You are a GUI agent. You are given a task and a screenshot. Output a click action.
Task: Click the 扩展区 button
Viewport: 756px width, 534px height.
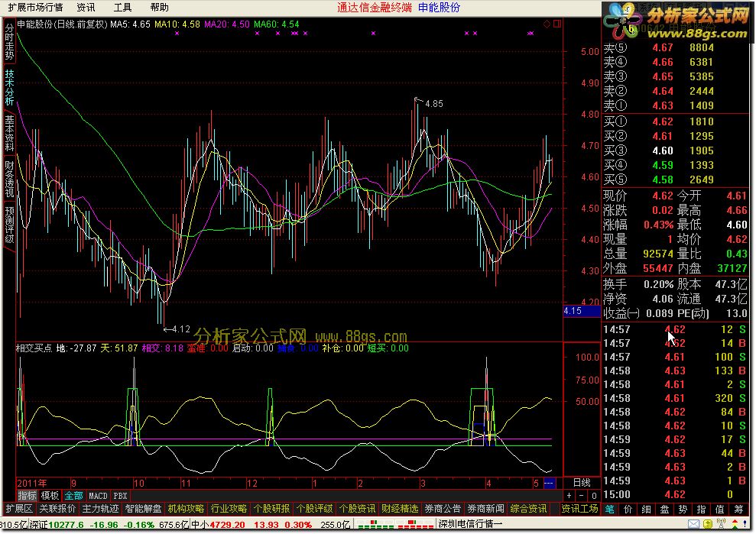click(x=19, y=509)
